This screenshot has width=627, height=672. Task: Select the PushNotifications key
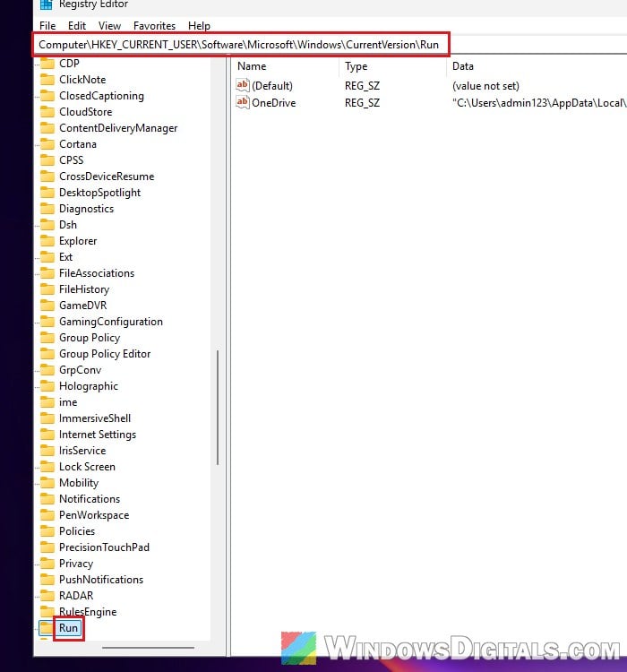coord(101,580)
